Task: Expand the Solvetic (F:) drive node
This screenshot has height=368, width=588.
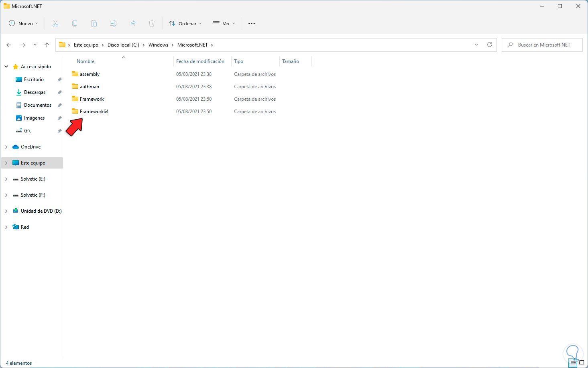Action: tap(6, 195)
